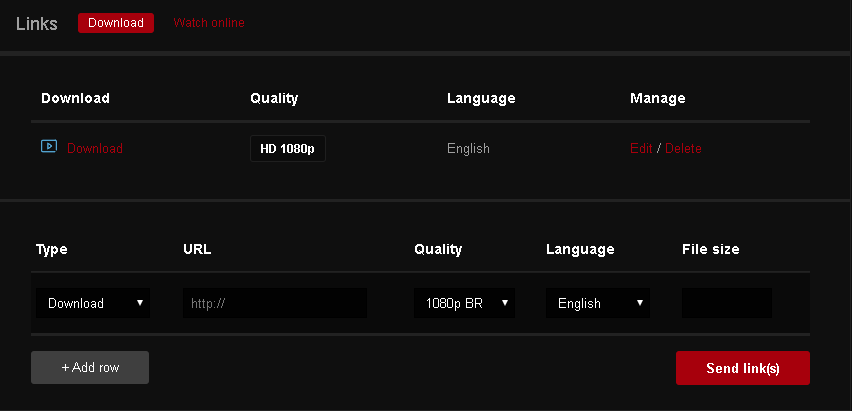Click the Links section heading
Viewport: 852px width, 411px height.
coord(37,23)
